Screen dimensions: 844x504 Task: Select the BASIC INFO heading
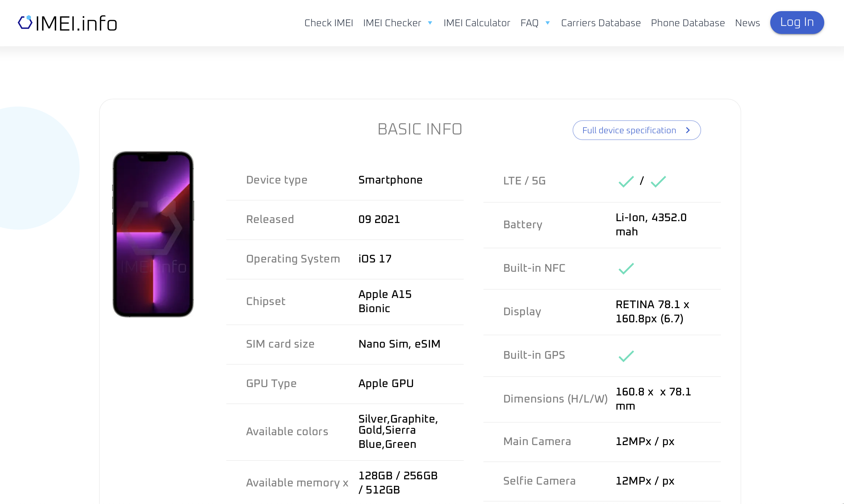(420, 129)
